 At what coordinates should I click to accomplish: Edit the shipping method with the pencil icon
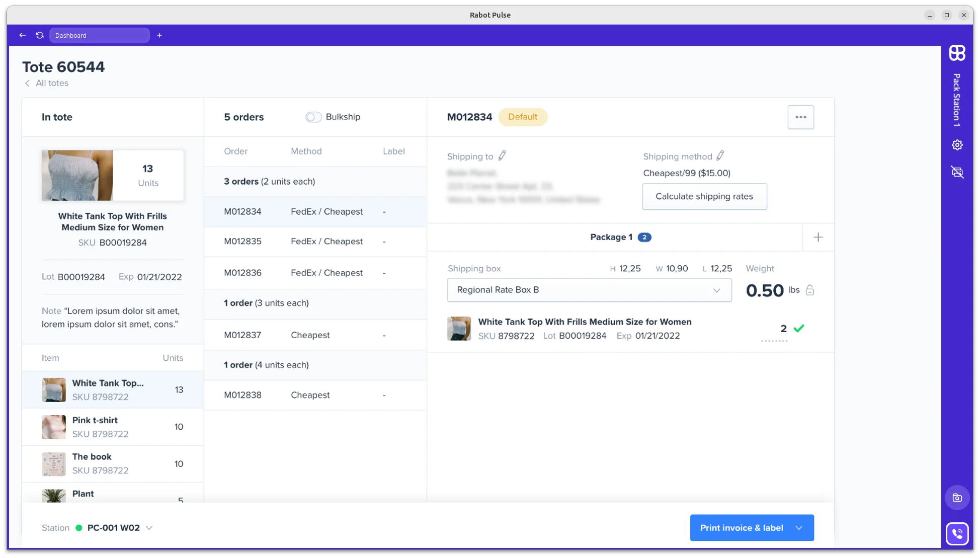[x=721, y=155]
